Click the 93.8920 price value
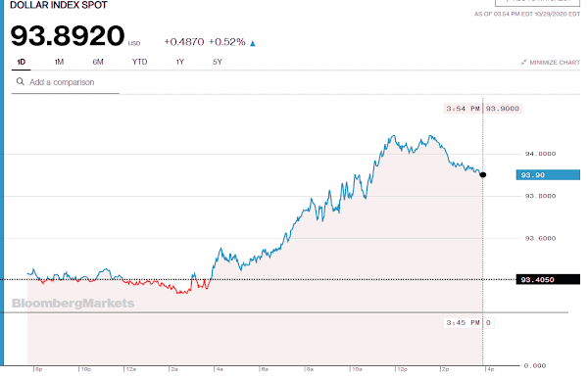Image resolution: width=588 pixels, height=377 pixels. pos(68,36)
